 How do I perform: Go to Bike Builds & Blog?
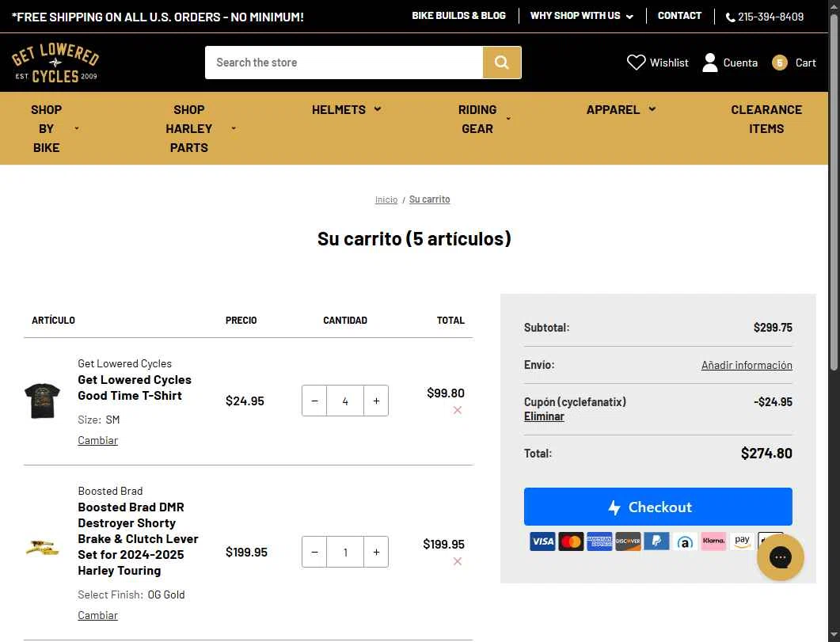[458, 16]
